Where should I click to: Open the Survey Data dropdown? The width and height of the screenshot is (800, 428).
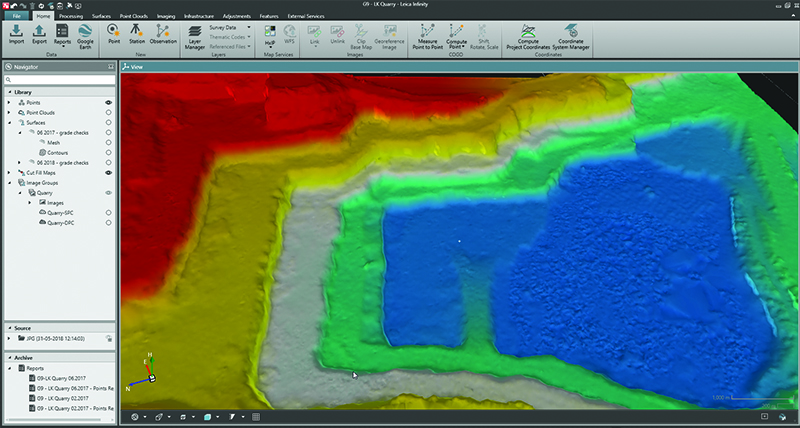pos(249,27)
